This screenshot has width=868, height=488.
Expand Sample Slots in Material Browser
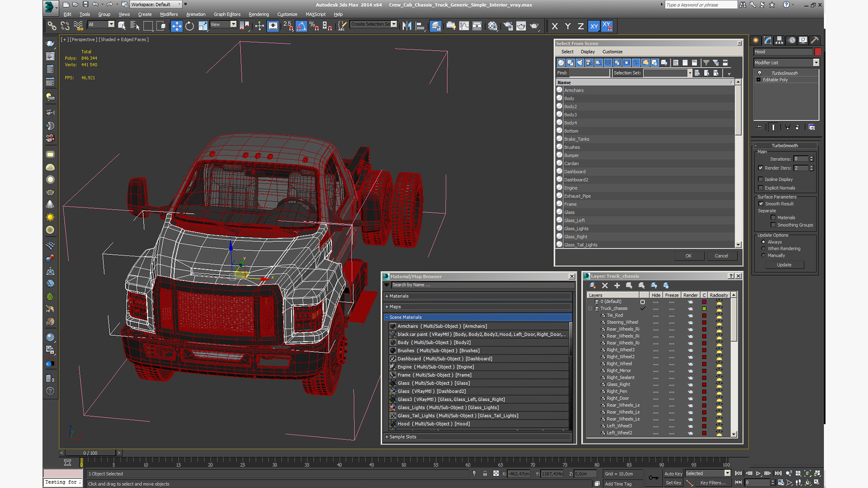click(x=387, y=437)
